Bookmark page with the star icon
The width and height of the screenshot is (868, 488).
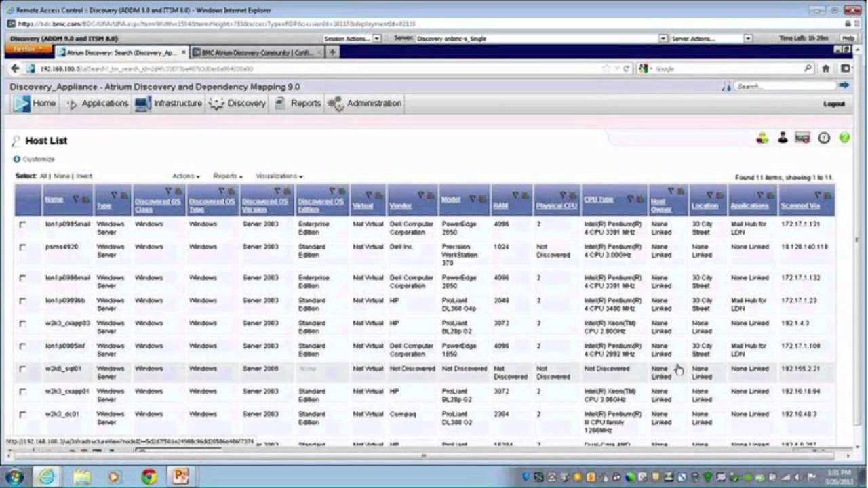point(606,68)
